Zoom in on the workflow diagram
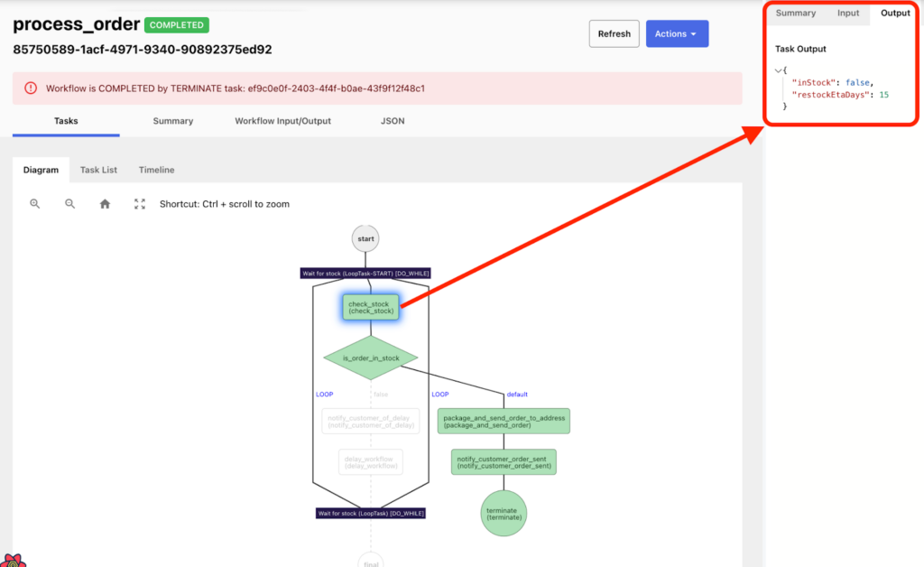The image size is (924, 567). point(35,203)
